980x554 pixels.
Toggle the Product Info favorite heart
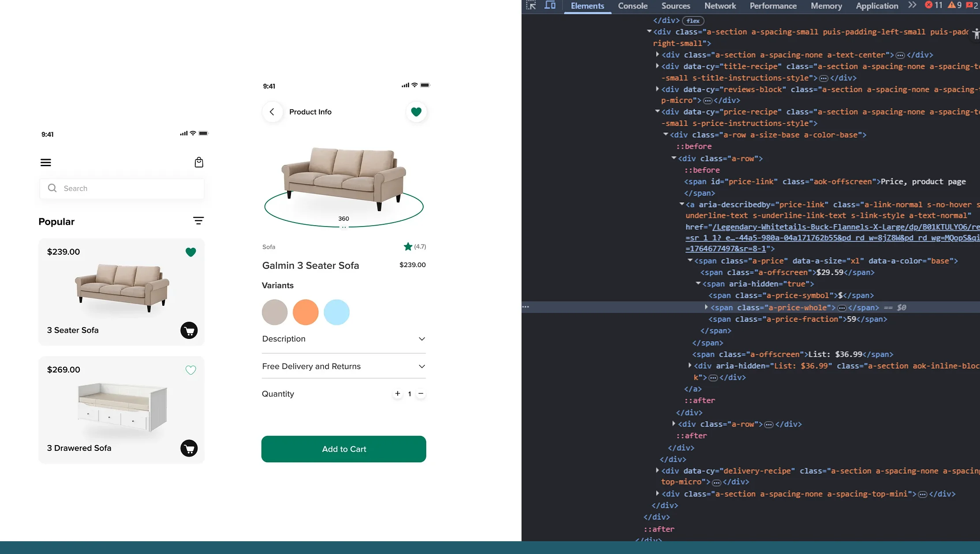click(x=416, y=112)
